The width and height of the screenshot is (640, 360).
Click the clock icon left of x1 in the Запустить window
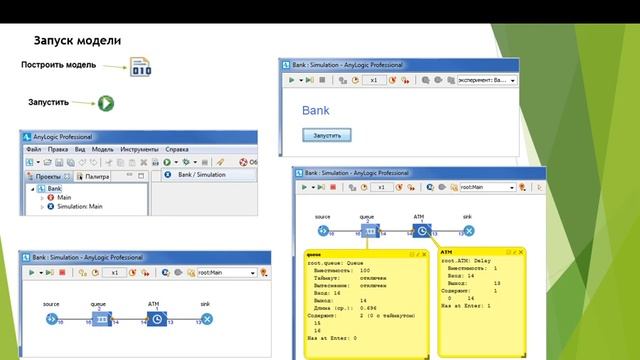[356, 80]
